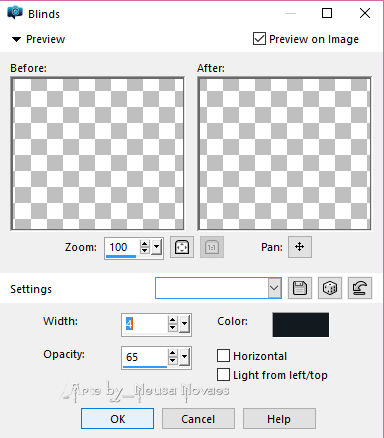Image resolution: width=384 pixels, height=438 pixels.
Task: Click the randomize parameters dice icon
Action: click(330, 288)
